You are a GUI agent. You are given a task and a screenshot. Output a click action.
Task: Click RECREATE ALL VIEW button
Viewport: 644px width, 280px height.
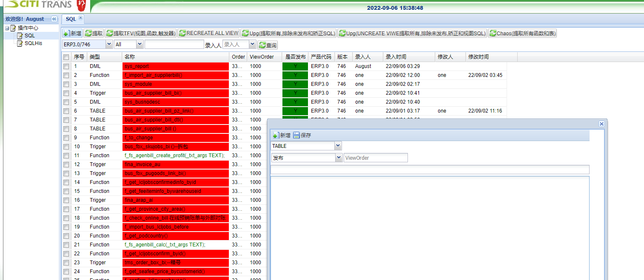[208, 33]
